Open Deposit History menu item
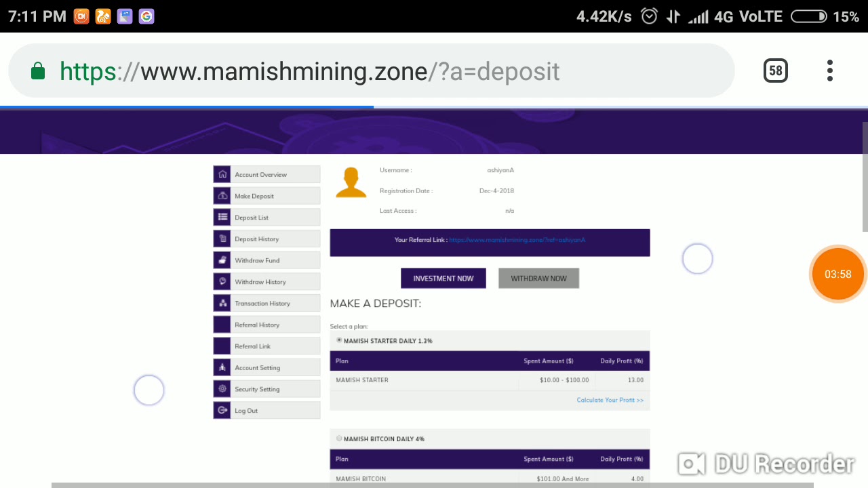 pyautogui.click(x=267, y=239)
